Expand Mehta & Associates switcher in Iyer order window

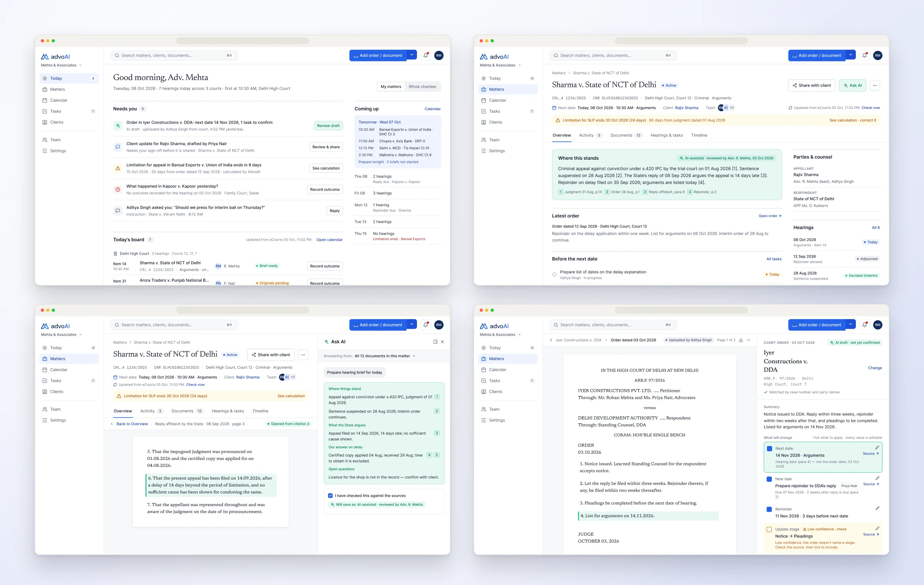[x=500, y=335]
